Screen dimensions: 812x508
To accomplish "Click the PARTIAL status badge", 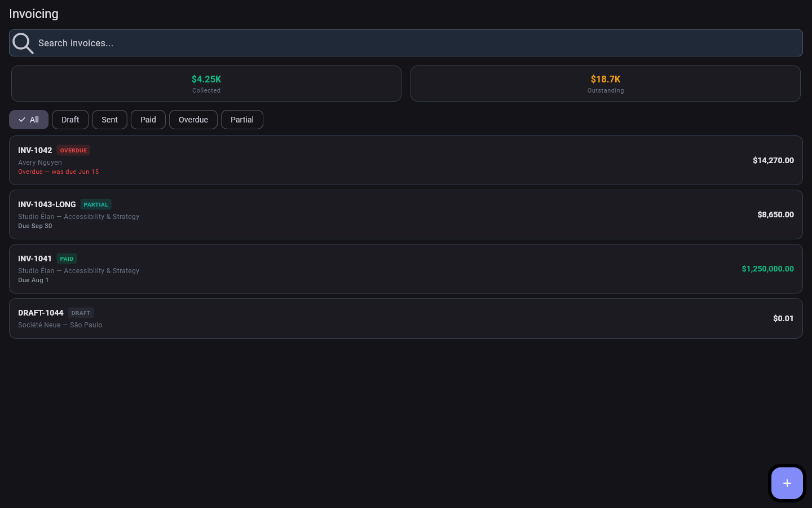I will point(96,204).
